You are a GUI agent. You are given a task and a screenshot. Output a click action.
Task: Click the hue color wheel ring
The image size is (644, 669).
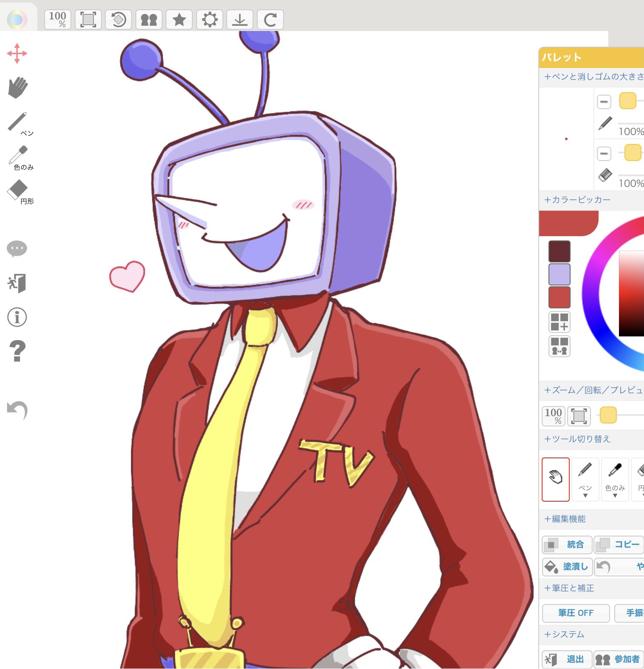tap(591, 294)
